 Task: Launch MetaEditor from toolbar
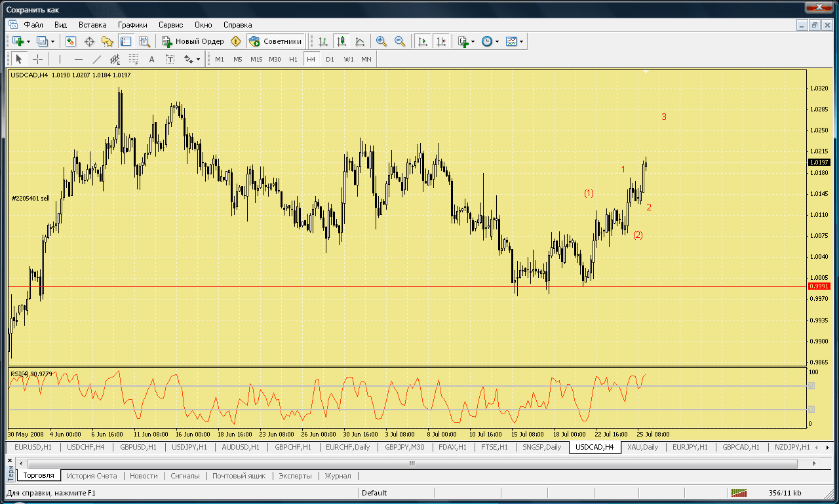236,41
